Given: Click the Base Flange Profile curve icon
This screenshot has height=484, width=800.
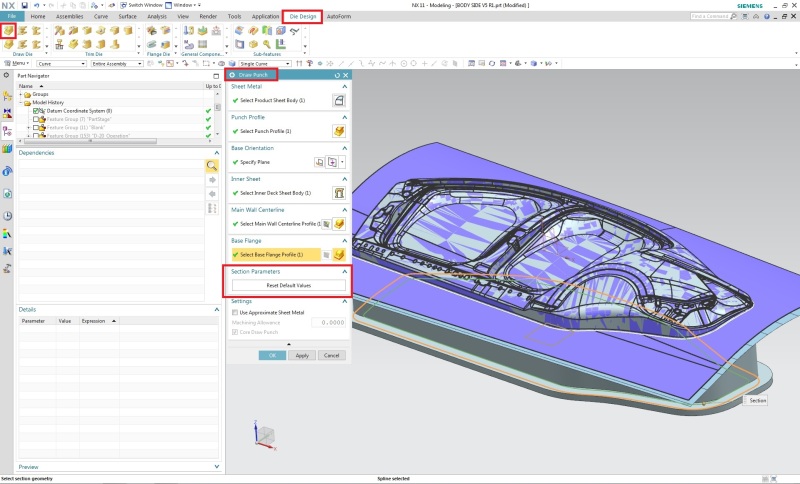Looking at the screenshot, I should point(339,254).
